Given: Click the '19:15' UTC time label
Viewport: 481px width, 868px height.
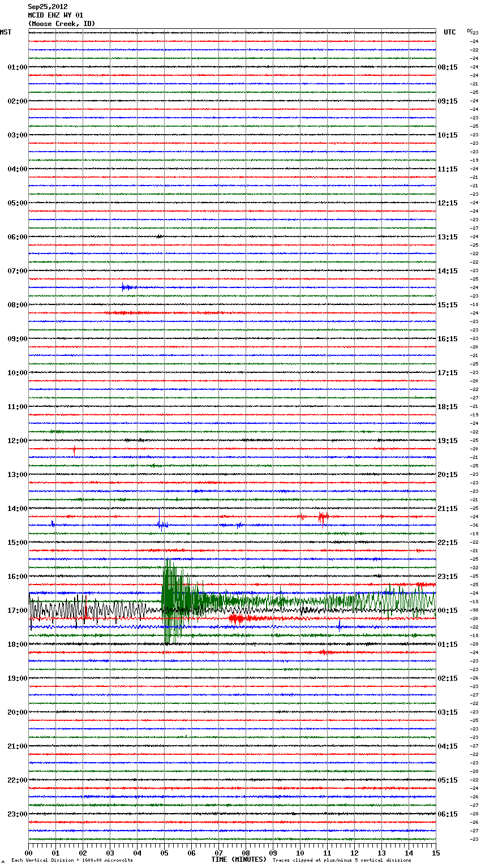Looking at the screenshot, I should coord(448,441).
